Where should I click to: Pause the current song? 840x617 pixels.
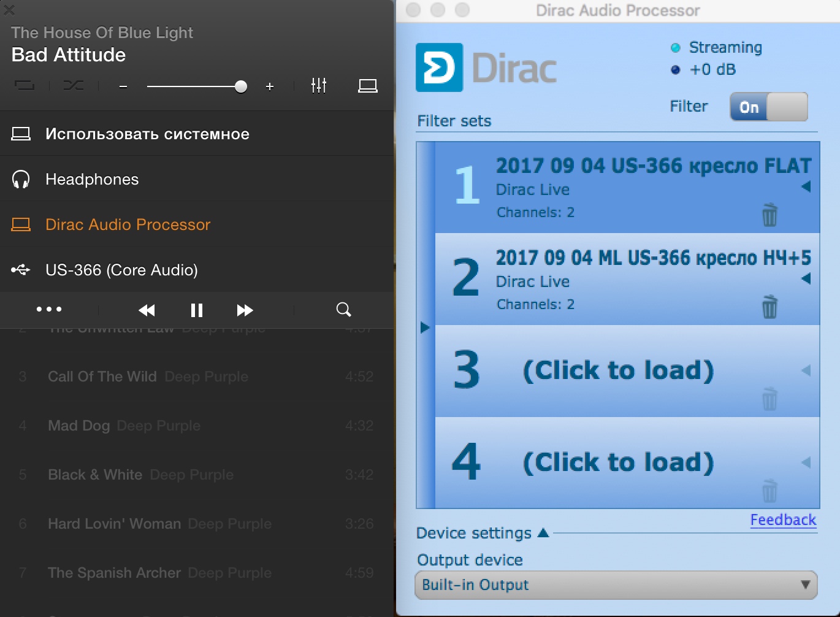(196, 310)
